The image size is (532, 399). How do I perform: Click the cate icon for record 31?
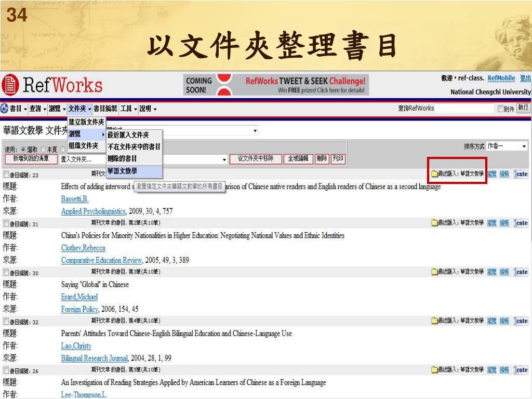(x=521, y=223)
